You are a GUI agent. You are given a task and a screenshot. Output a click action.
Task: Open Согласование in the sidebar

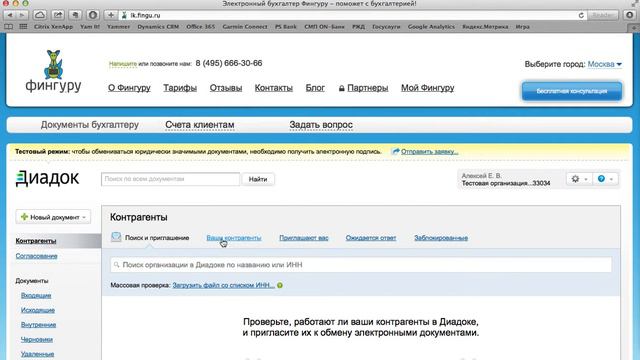(36, 256)
